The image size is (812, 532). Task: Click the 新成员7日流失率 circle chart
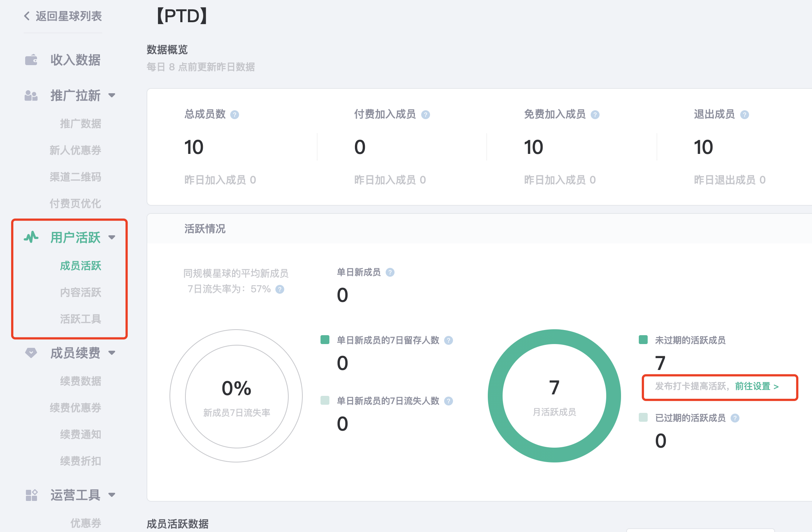point(236,396)
